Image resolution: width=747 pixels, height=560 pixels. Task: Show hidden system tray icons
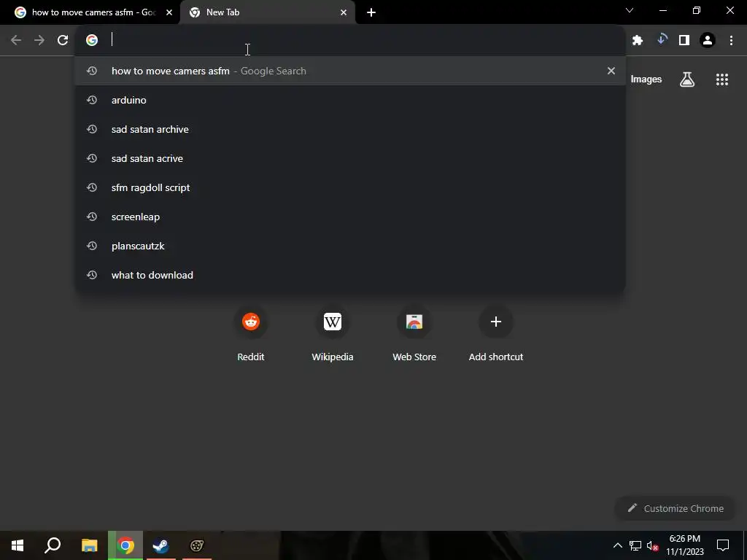(617, 545)
